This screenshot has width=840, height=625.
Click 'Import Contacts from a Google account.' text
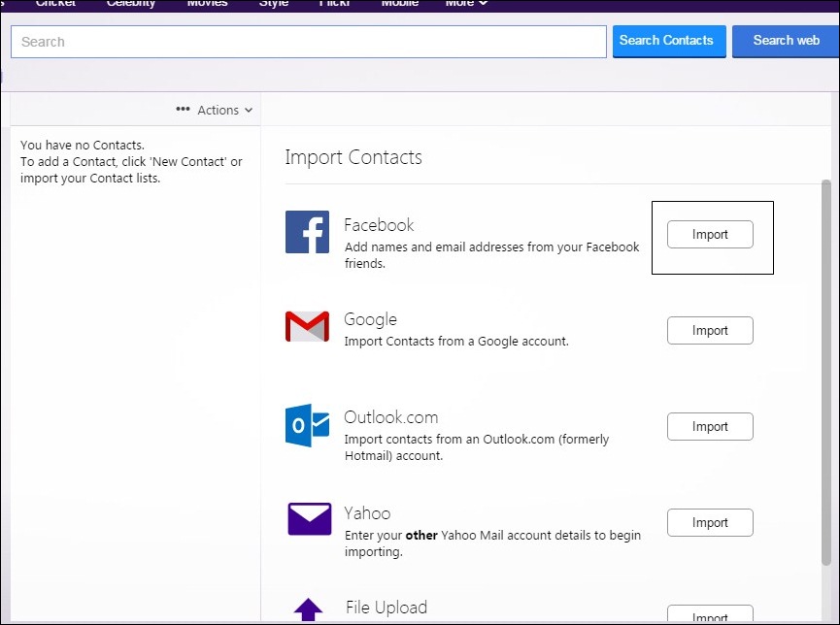coord(456,342)
